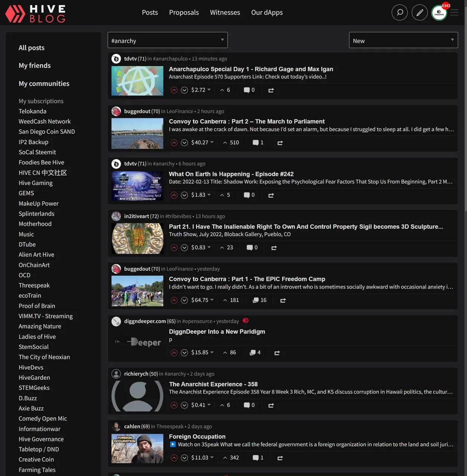Screen dimensions: 467x476
Task: Click the Hive Blog logo
Action: 36,13
